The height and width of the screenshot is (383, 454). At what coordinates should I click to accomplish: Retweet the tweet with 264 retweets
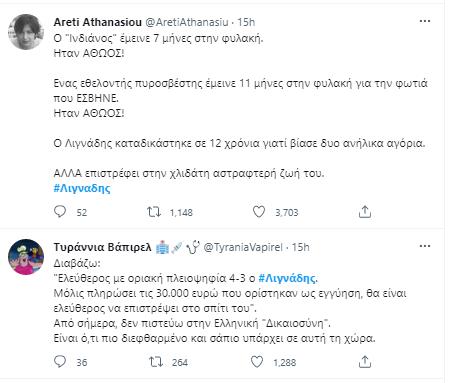(x=155, y=362)
